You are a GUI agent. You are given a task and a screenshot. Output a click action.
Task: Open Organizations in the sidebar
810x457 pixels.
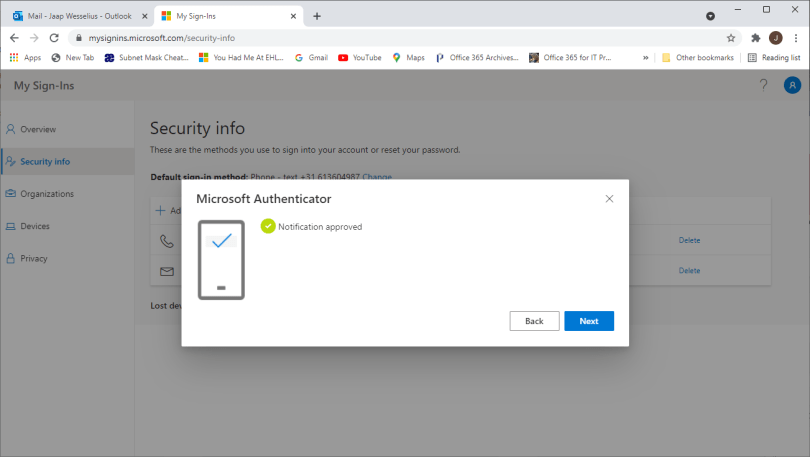pos(46,194)
